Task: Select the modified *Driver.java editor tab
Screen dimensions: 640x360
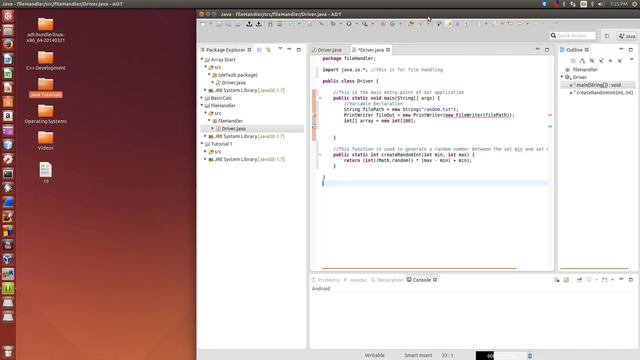Action: click(371, 50)
